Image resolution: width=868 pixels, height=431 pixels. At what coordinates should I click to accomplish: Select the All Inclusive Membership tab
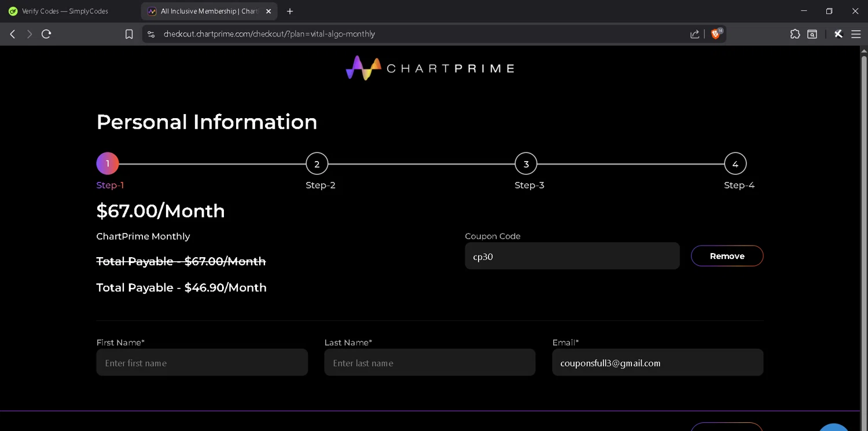(209, 11)
